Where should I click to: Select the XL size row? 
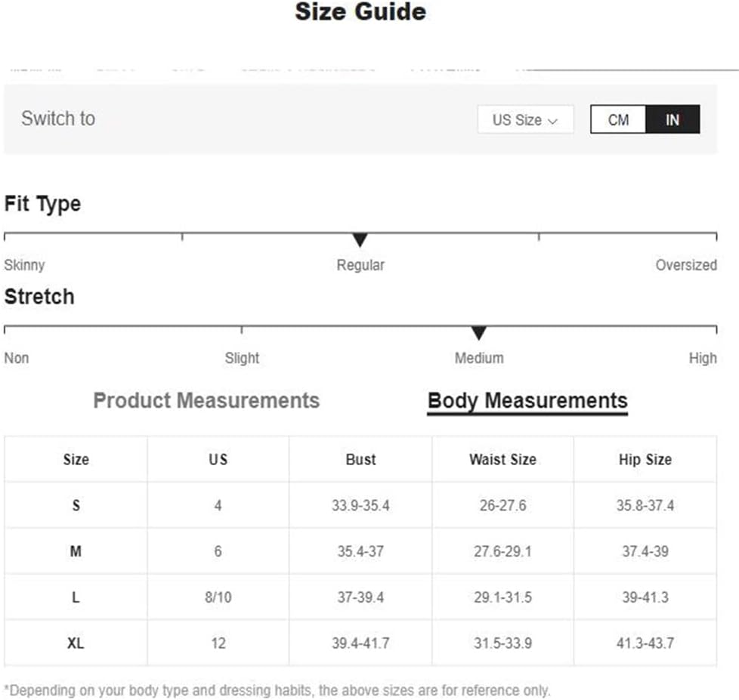76,643
